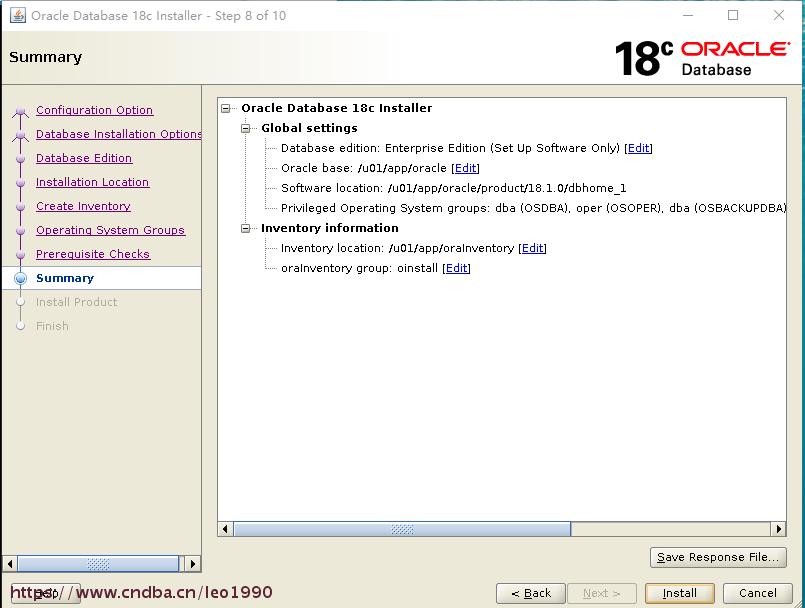
Task: Go to Database Installation Options step
Action: pyautogui.click(x=119, y=134)
